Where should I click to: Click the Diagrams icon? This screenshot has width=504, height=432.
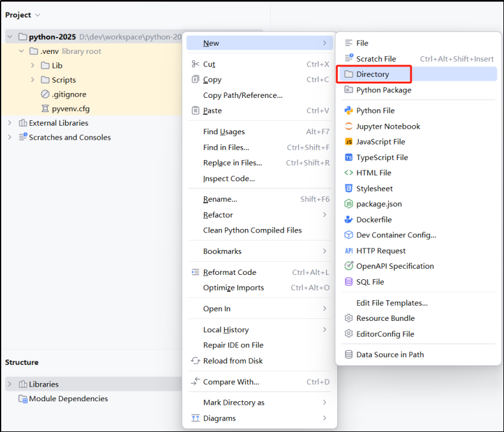[195, 418]
